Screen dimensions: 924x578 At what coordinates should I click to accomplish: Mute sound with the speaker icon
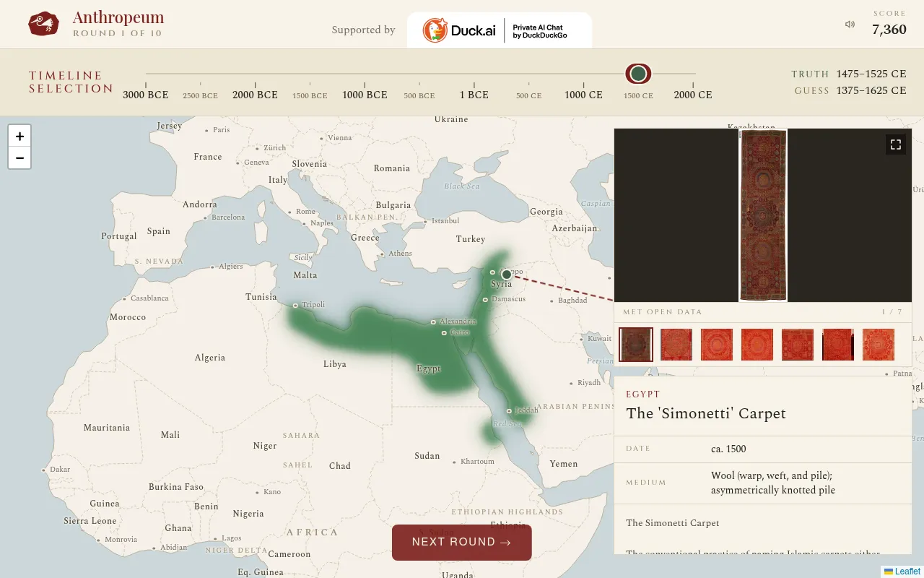(850, 25)
